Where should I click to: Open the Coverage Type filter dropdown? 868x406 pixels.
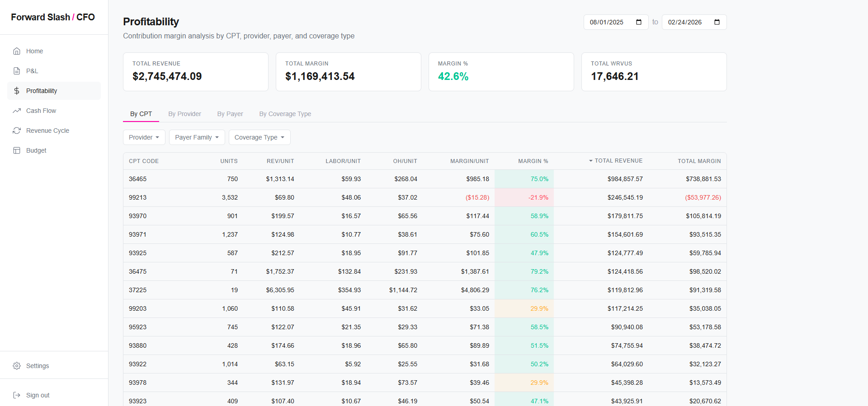coord(259,137)
